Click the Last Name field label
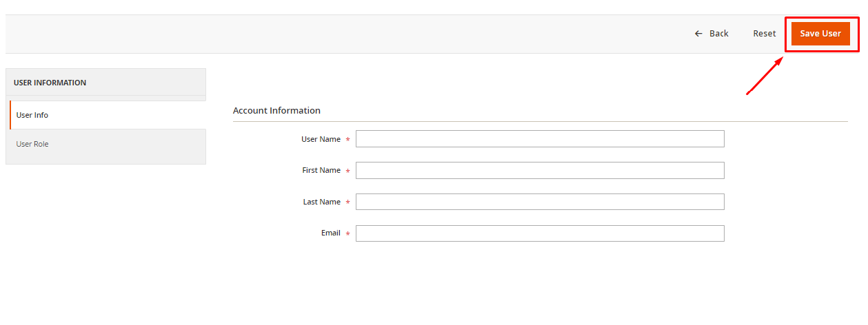This screenshot has width=868, height=325. click(322, 202)
